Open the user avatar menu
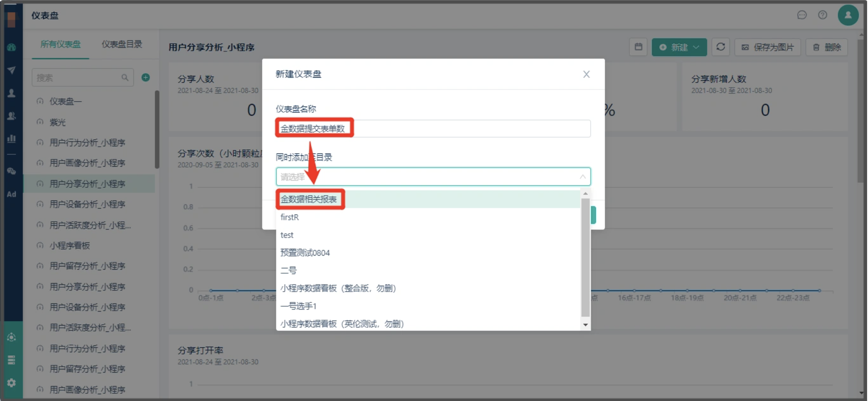 click(x=848, y=15)
